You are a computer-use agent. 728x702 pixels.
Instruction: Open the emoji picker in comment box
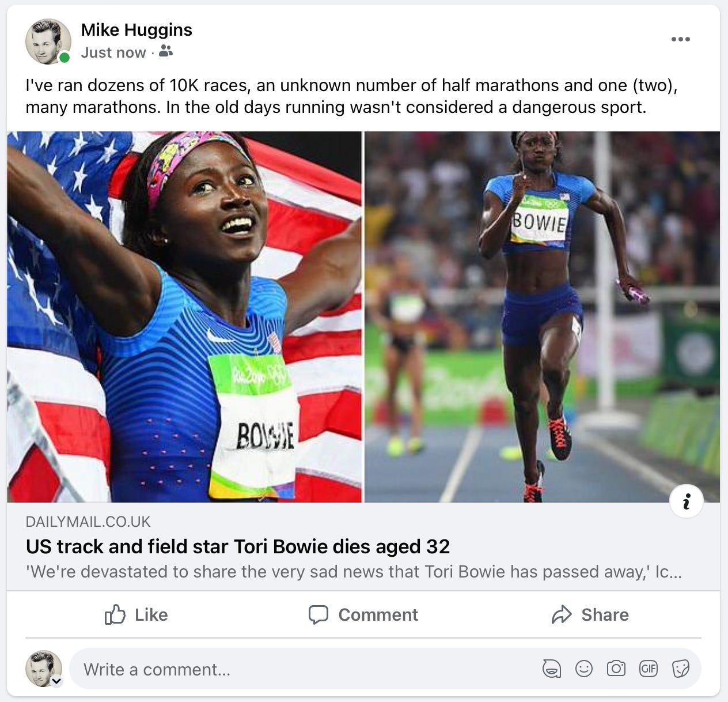point(583,669)
